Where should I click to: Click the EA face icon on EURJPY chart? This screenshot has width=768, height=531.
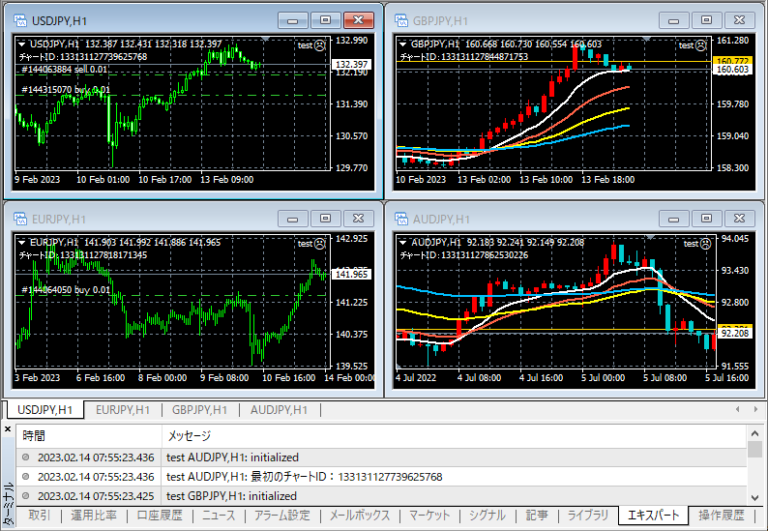tap(320, 243)
